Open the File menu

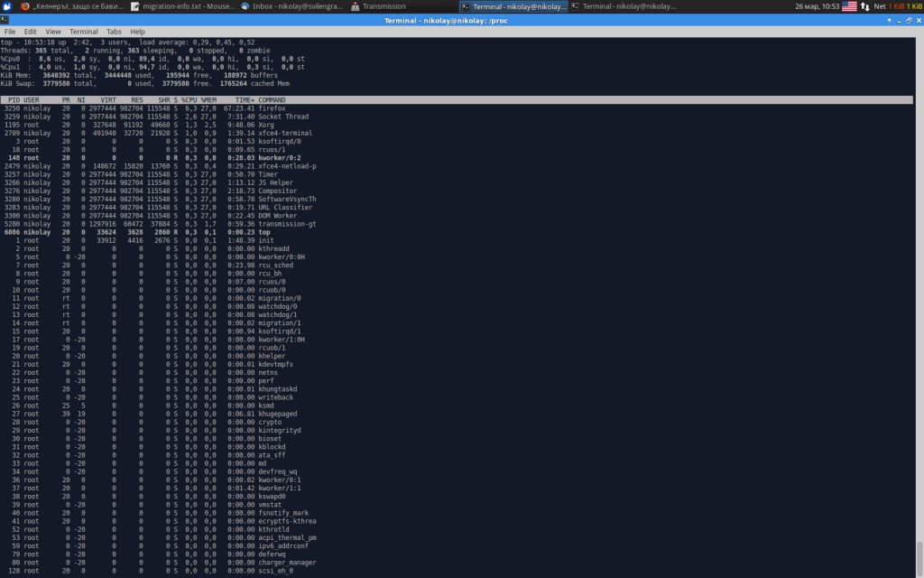coord(10,32)
